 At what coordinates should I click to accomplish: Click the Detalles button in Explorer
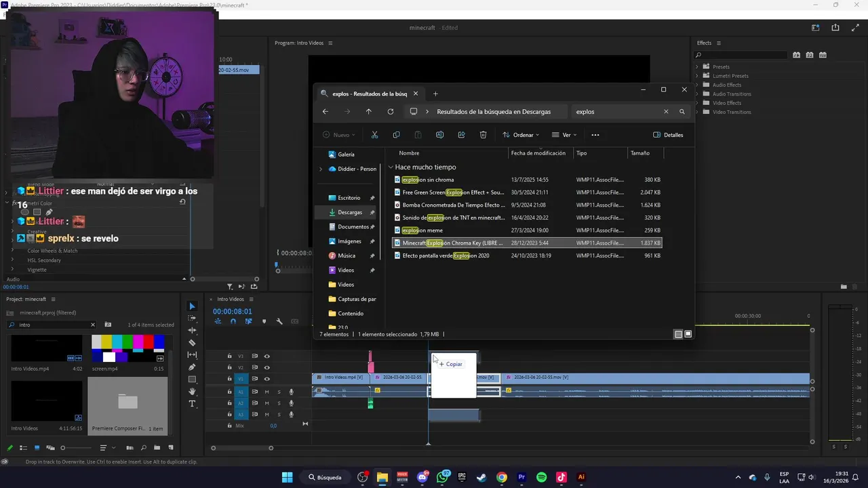668,135
